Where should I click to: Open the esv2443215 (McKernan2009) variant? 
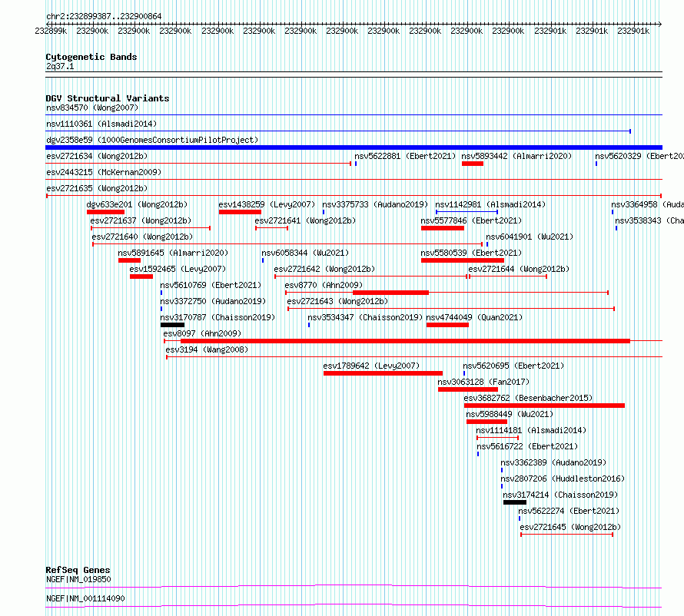(104, 172)
